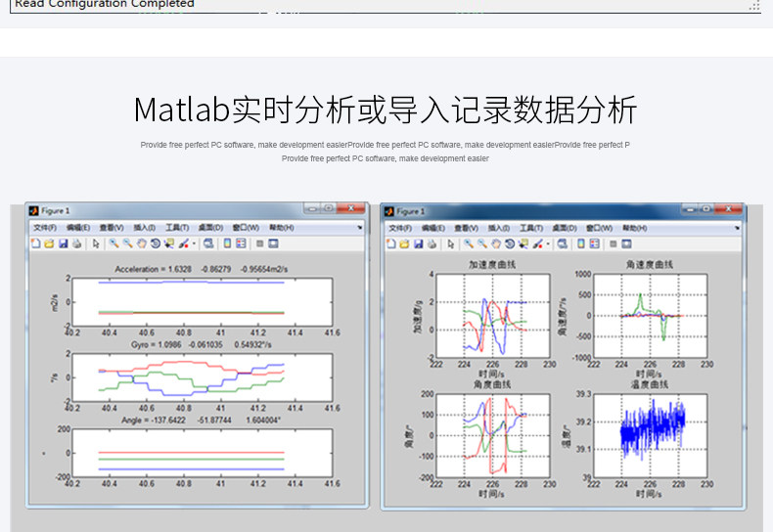Image resolution: width=773 pixels, height=532 pixels.
Task: Click the 温度曲线 temperature plot
Action: (651, 435)
